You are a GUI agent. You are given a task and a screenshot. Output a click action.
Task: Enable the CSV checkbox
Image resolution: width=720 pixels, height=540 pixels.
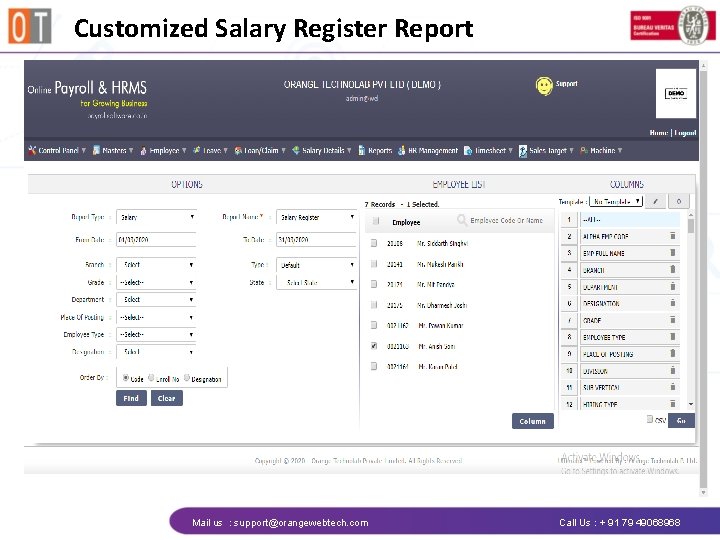click(650, 419)
